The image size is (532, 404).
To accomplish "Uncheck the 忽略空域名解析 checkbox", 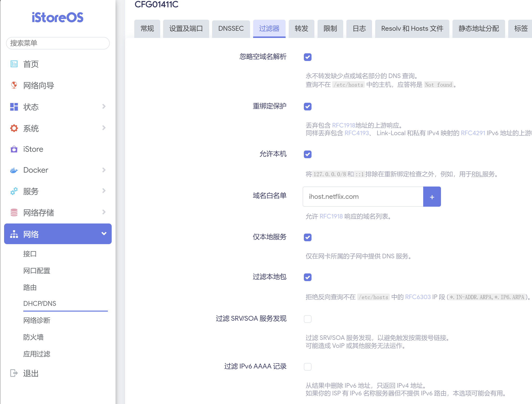I will coord(307,57).
